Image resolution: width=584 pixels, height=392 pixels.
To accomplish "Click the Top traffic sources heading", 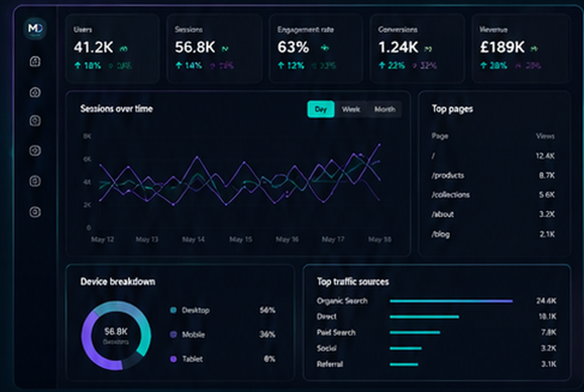I will 353,282.
